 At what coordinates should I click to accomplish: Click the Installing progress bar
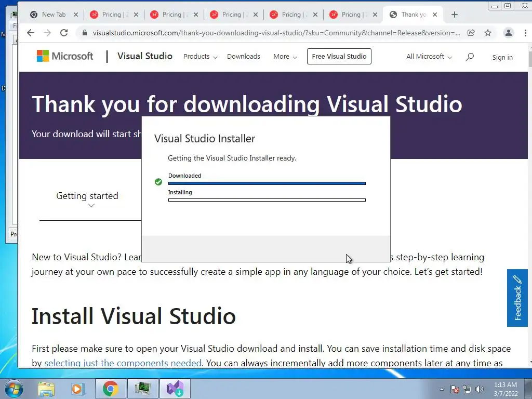tap(267, 200)
